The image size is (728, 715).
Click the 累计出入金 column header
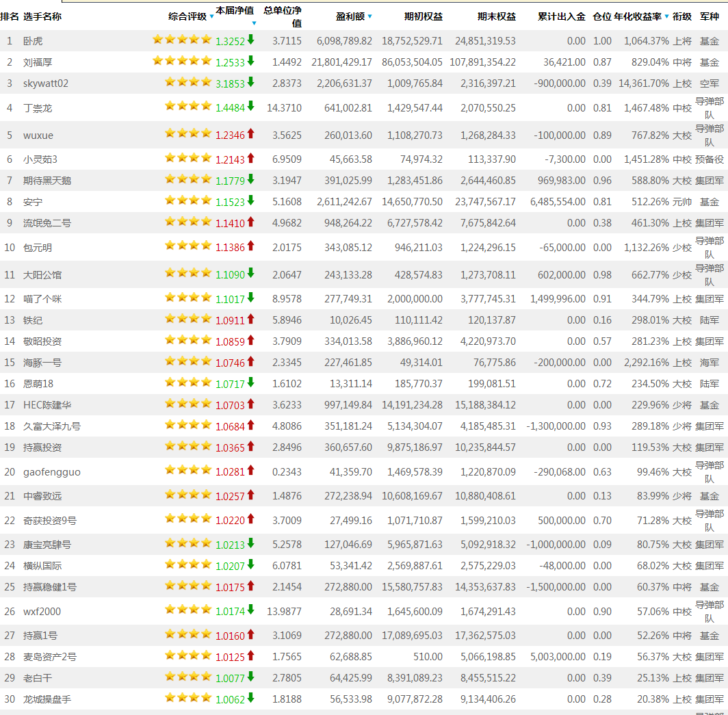(x=561, y=16)
